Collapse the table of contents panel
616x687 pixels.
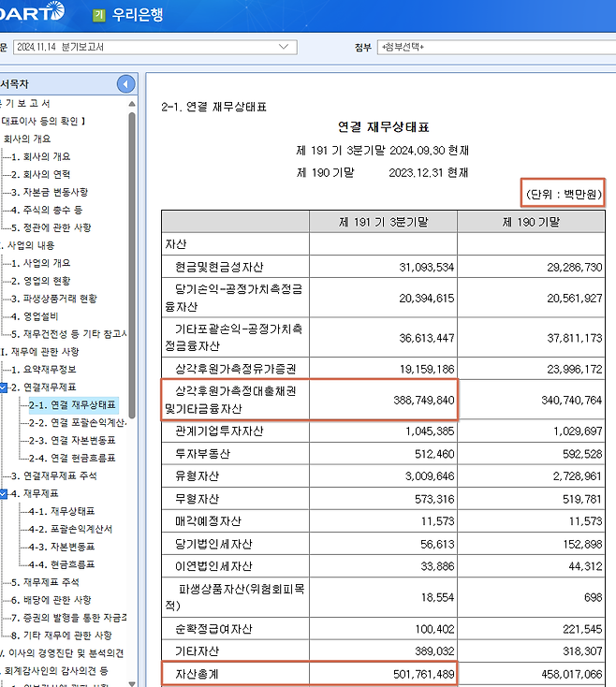125,84
